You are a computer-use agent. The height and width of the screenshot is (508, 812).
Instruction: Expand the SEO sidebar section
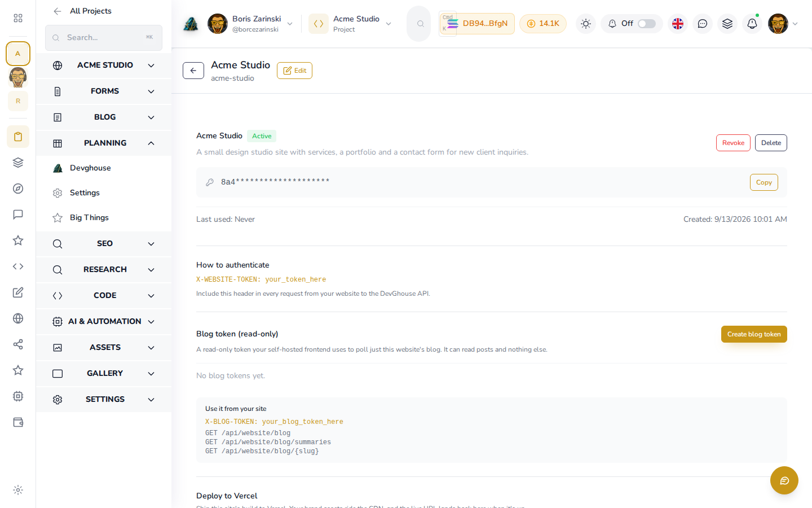click(104, 243)
